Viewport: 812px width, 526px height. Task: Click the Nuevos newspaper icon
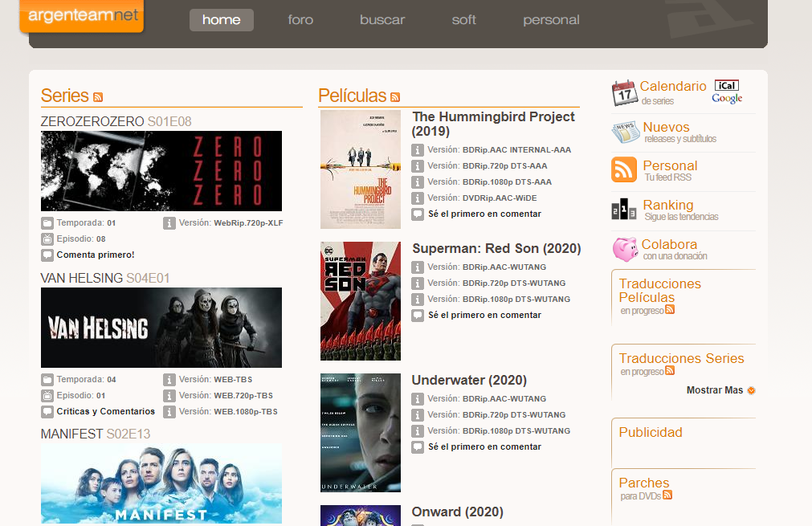[625, 133]
